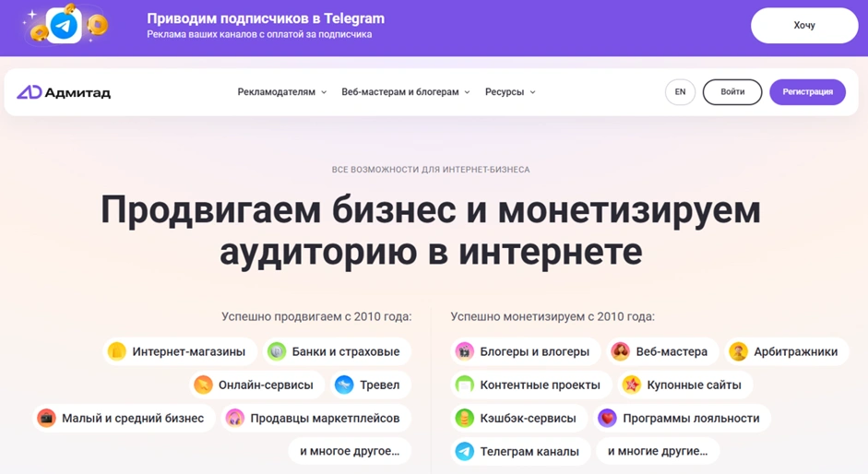Click the и многие другие… chip
This screenshot has height=474, width=868.
658,451
